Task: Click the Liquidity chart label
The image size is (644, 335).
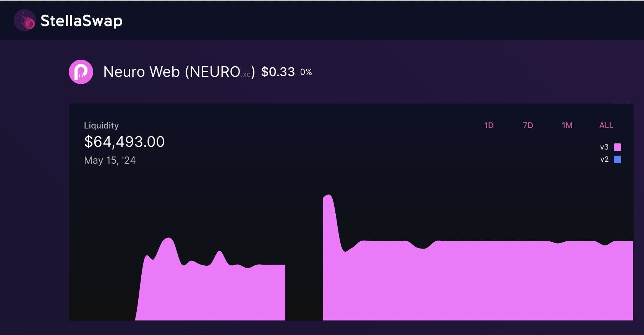Action: pyautogui.click(x=101, y=125)
